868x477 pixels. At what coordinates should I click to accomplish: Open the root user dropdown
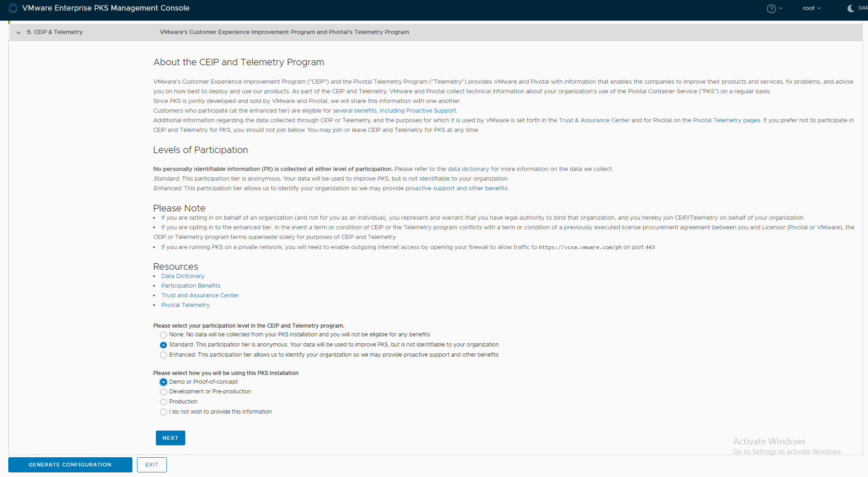coord(811,8)
